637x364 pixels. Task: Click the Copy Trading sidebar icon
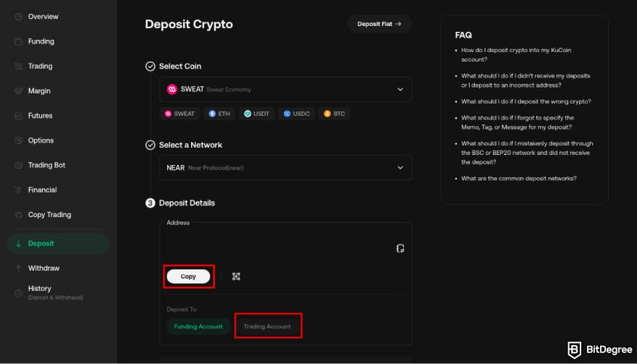click(x=19, y=215)
